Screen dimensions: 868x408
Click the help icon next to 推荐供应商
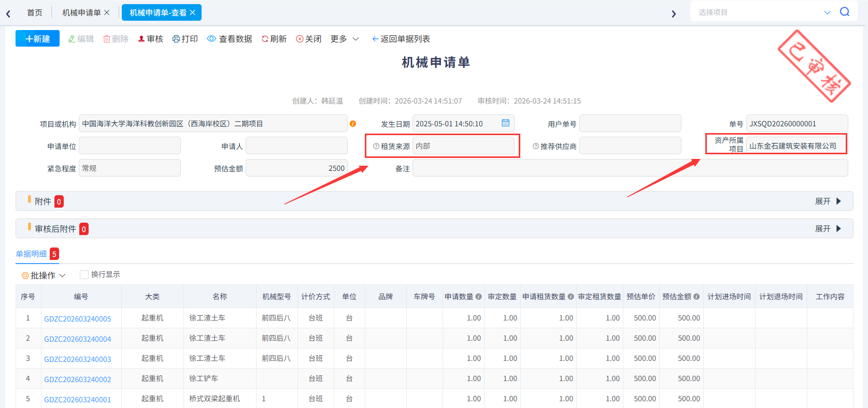[x=536, y=146]
